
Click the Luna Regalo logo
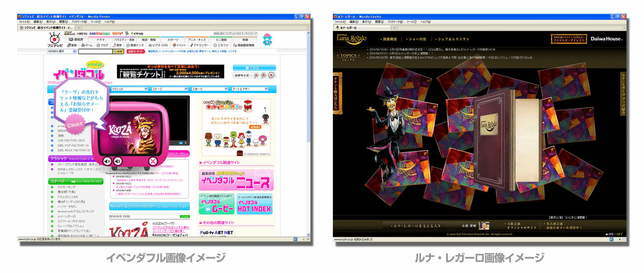tap(351, 39)
